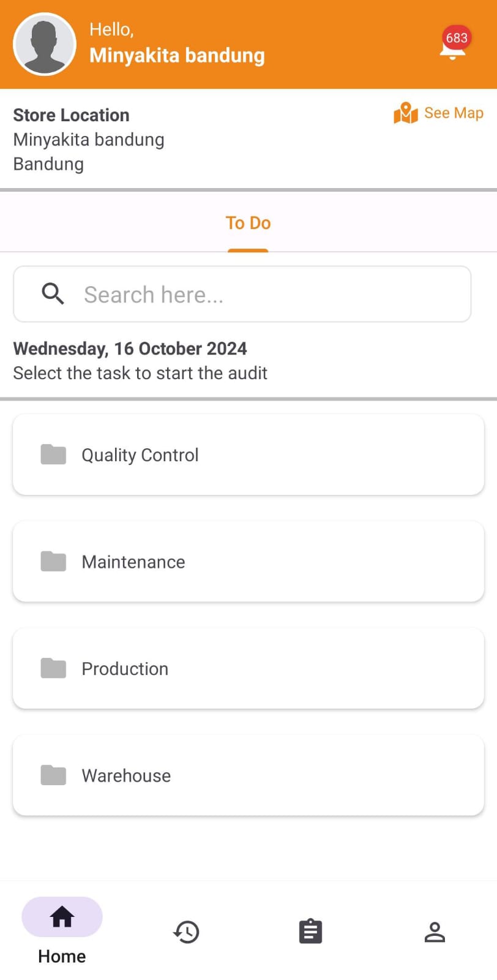The height and width of the screenshot is (980, 497).
Task: Click the Maintenance folder icon
Action: pos(53,561)
